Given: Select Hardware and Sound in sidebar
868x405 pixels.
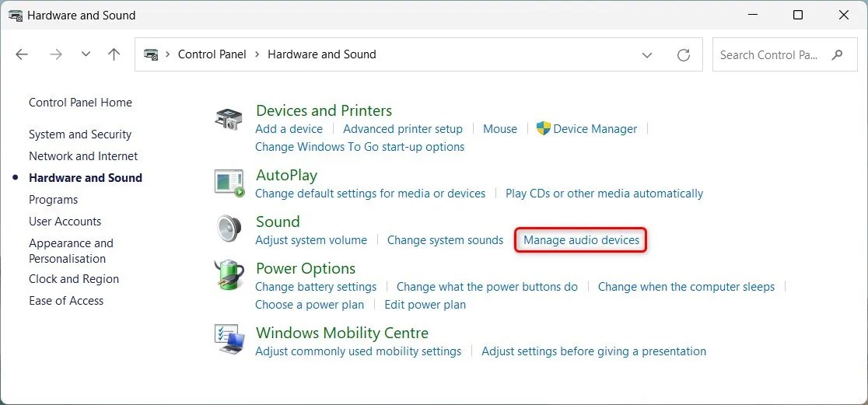Looking at the screenshot, I should [86, 177].
